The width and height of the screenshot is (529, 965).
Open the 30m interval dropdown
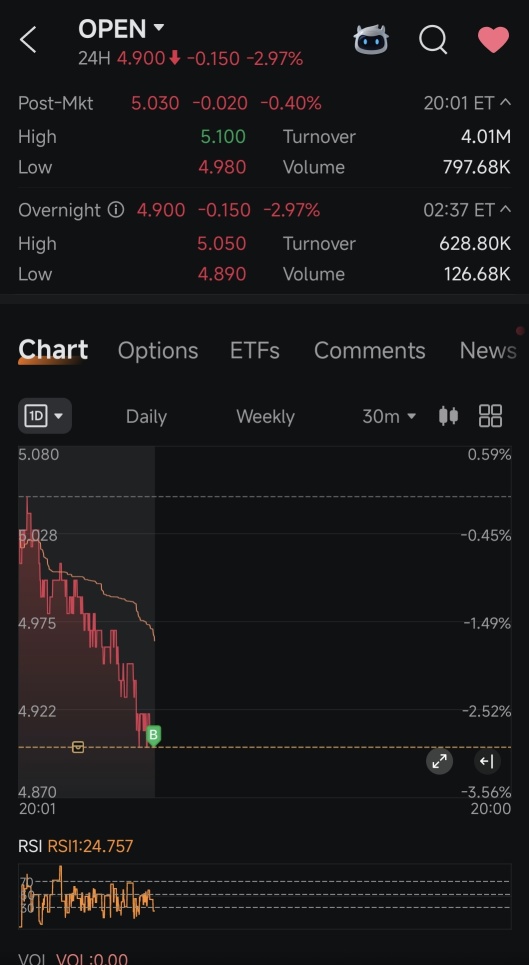[389, 417]
